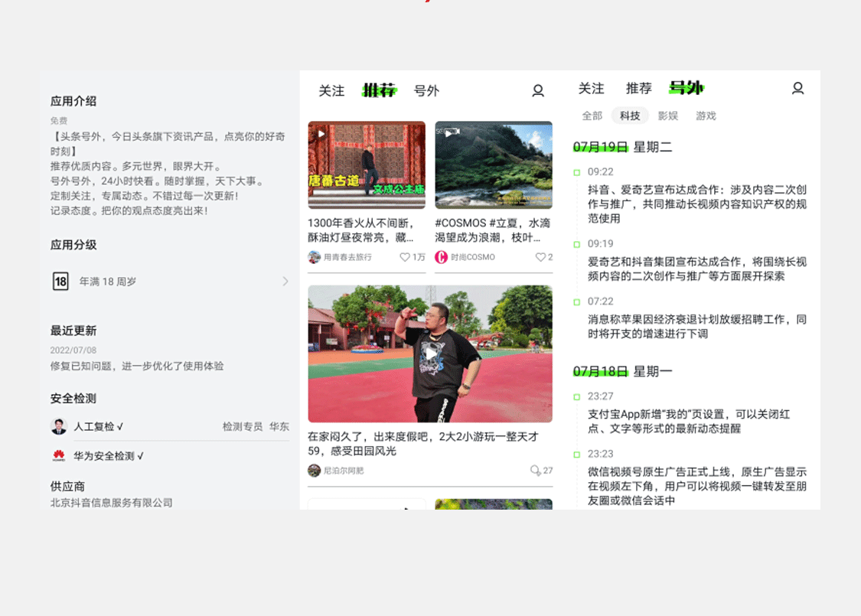861x616 pixels.
Task: Select the 07月18日 星期一 date header
Action: (x=623, y=372)
